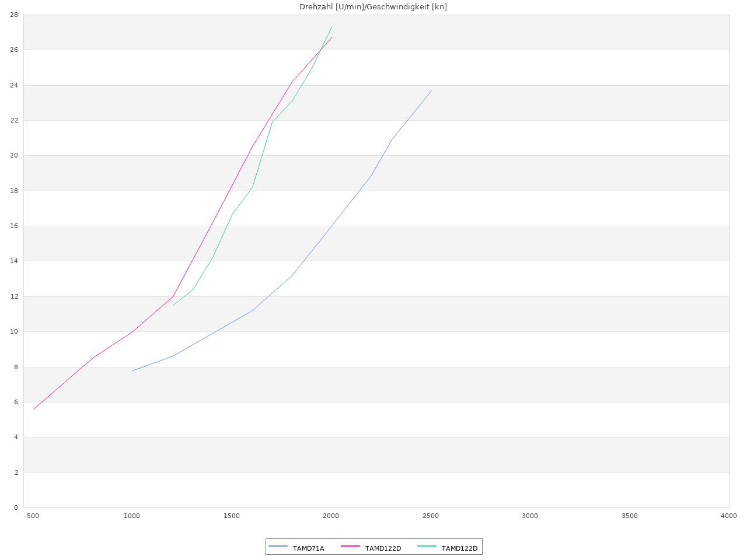Viewport: 747px width, 560px height.
Task: Click the y-axis label 24
Action: [x=14, y=85]
